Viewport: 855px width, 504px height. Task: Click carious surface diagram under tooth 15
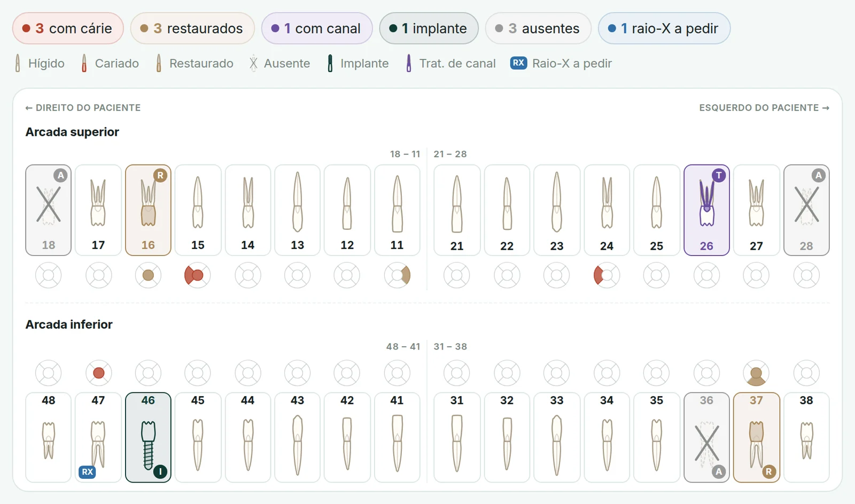(198, 275)
